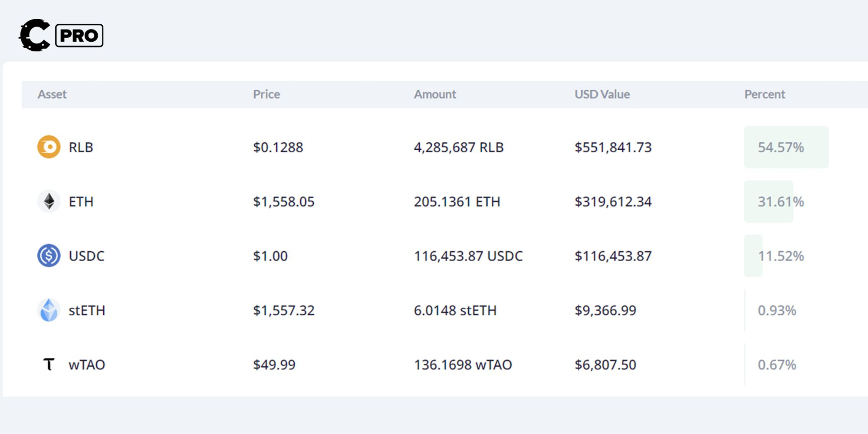The width and height of the screenshot is (868, 434).
Task: Click the PRO badge icon
Action: 79,36
